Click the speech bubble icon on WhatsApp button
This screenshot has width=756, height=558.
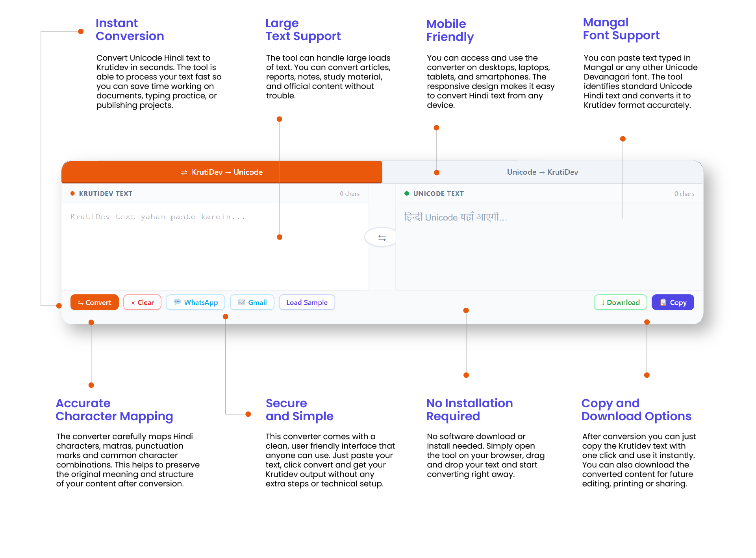(177, 302)
